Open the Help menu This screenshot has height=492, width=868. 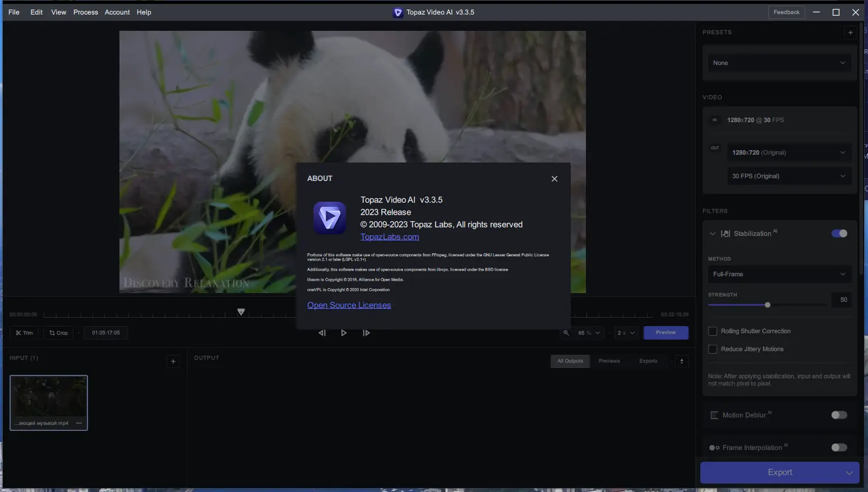[144, 12]
